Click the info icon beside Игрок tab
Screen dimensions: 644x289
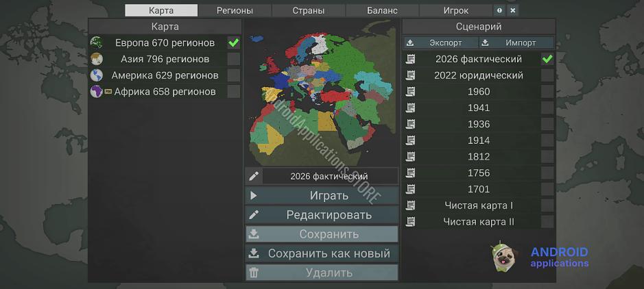click(x=499, y=11)
